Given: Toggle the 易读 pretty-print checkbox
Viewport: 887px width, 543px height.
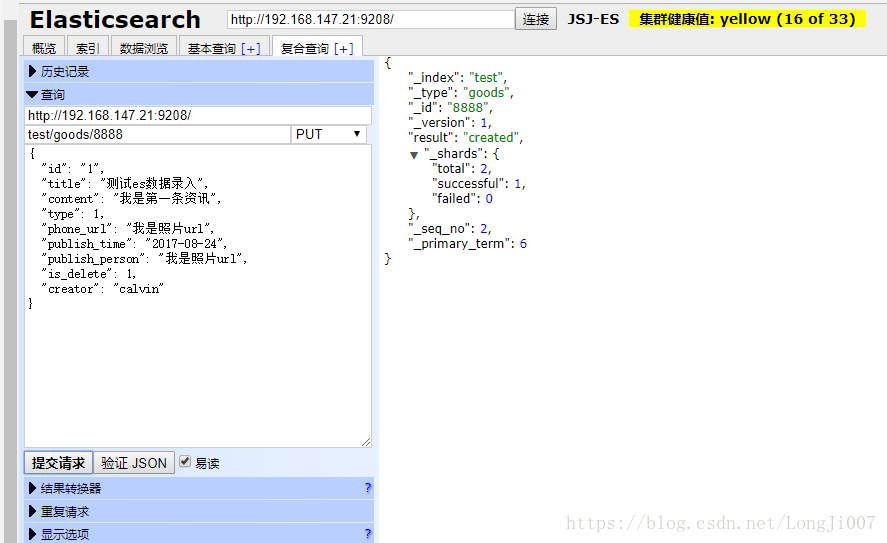Looking at the screenshot, I should (x=184, y=462).
